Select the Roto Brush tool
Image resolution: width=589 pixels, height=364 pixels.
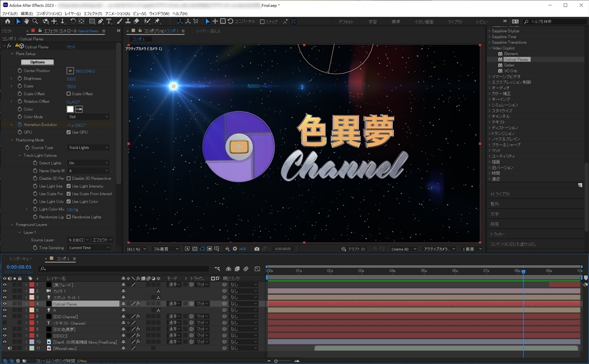click(147, 21)
